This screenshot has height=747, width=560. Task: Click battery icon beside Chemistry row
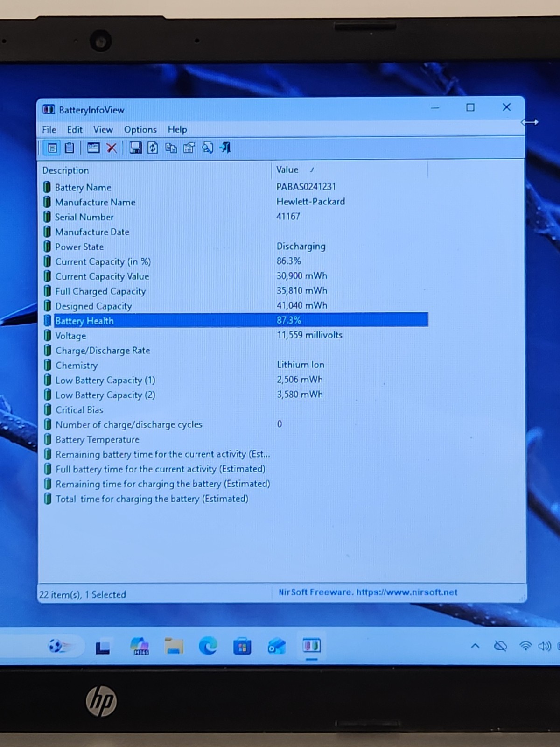click(47, 365)
